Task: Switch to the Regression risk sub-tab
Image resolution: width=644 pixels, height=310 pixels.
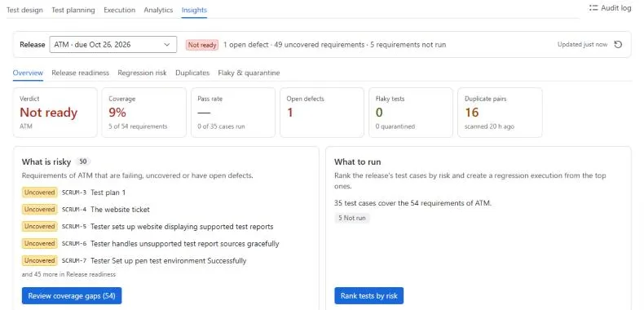Action: (142, 73)
